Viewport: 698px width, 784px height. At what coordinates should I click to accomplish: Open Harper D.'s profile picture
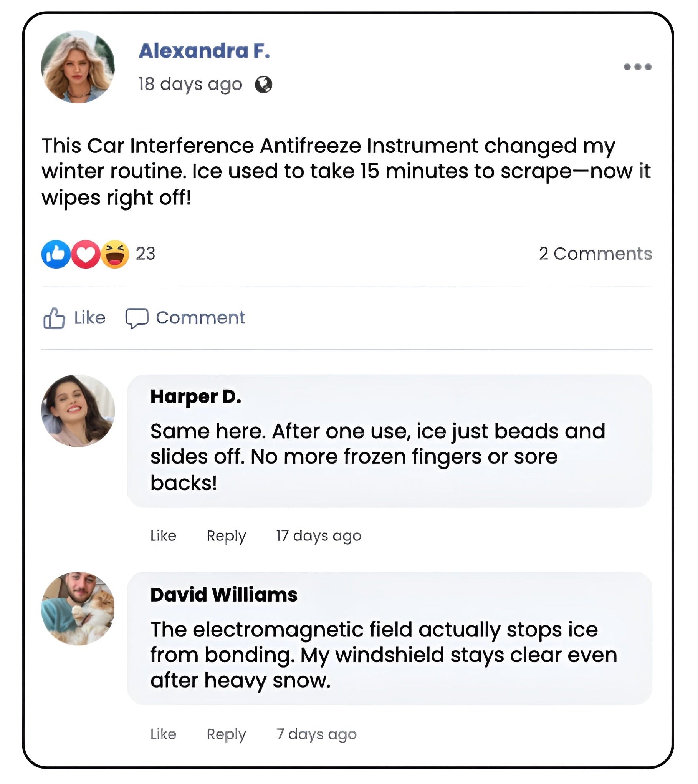click(x=78, y=411)
